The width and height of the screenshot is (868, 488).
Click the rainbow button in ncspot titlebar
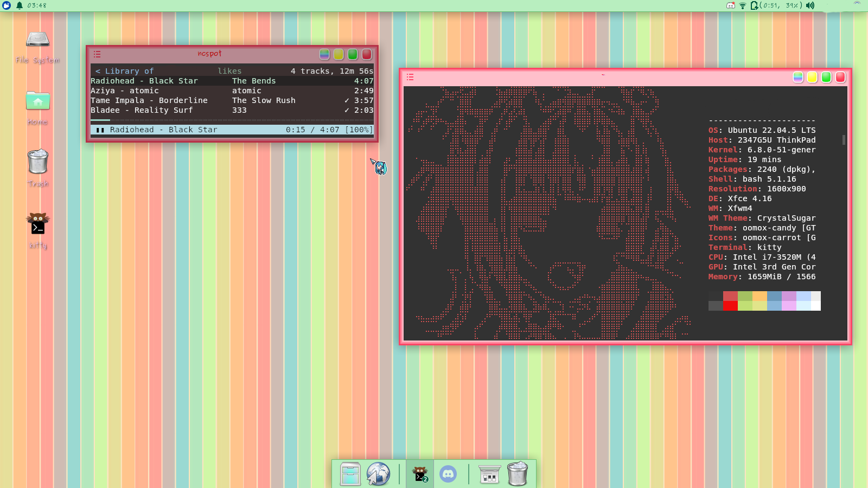324,54
